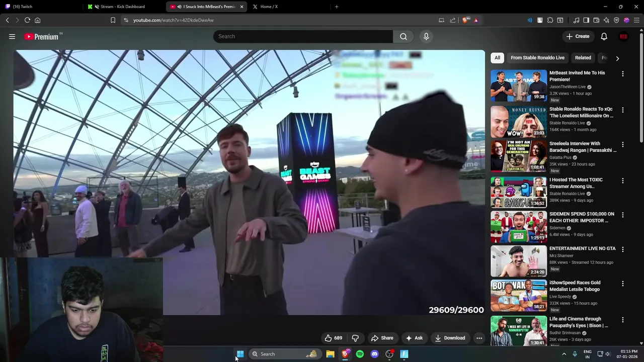This screenshot has width=644, height=362.
Task: Open Brave VPN shield icon
Action: [x=616, y=20]
